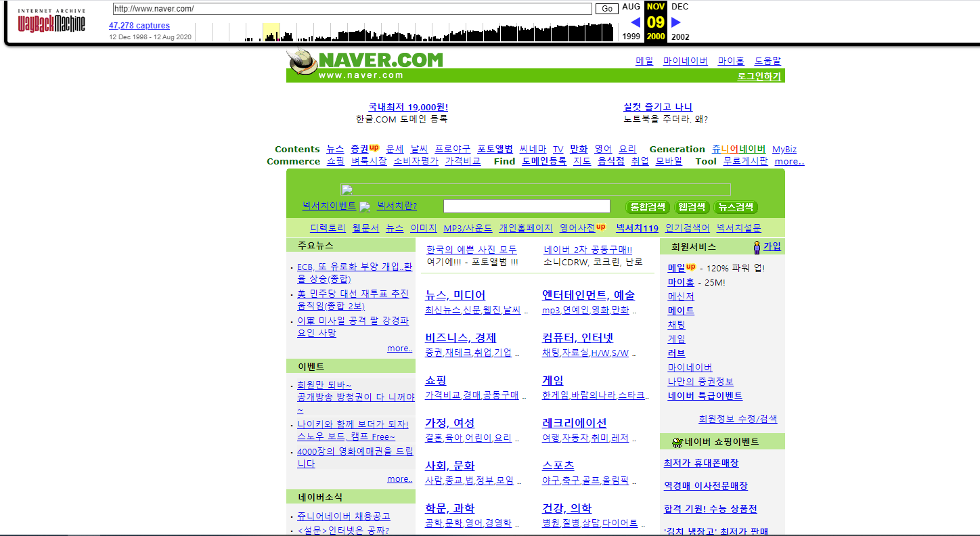Image resolution: width=980 pixels, height=536 pixels.
Task: Open the 도움말 help link
Action: coord(767,61)
